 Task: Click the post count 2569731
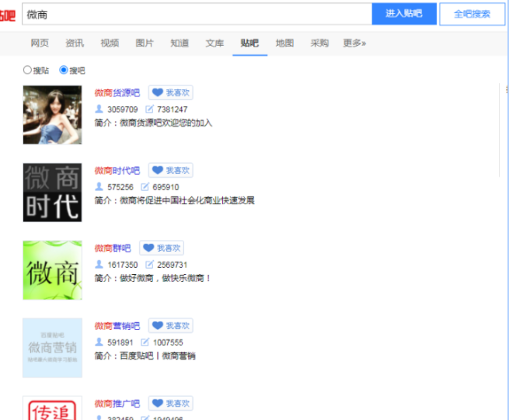(x=173, y=265)
